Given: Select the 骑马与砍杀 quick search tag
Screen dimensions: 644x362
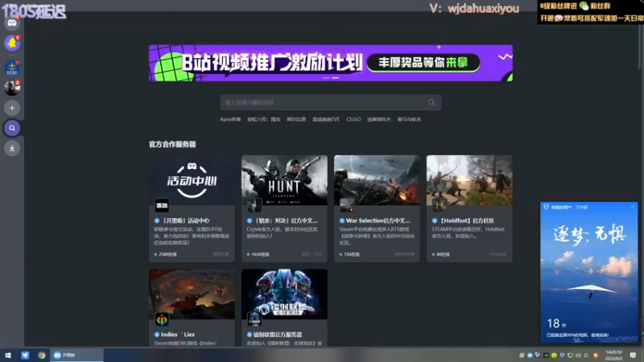Looking at the screenshot, I should 409,119.
